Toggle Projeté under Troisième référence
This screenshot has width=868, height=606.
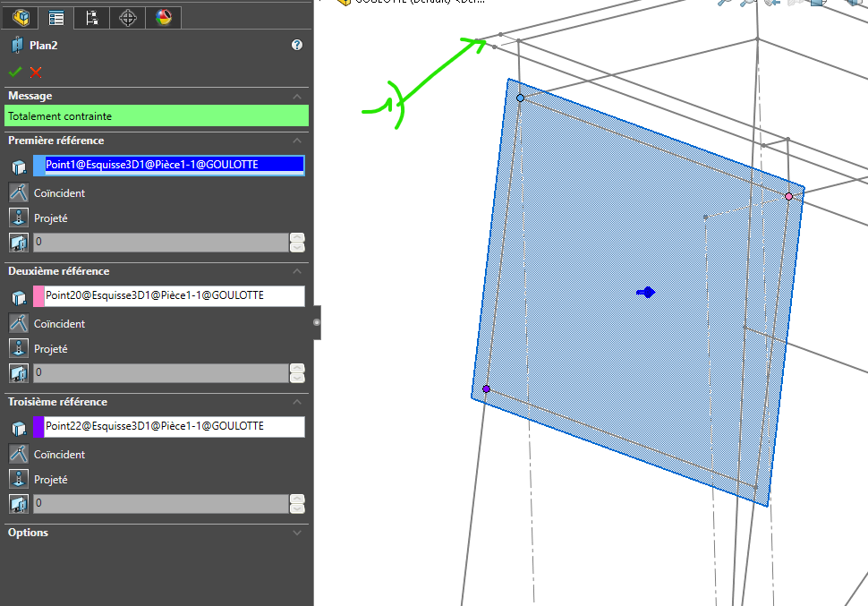click(18, 479)
